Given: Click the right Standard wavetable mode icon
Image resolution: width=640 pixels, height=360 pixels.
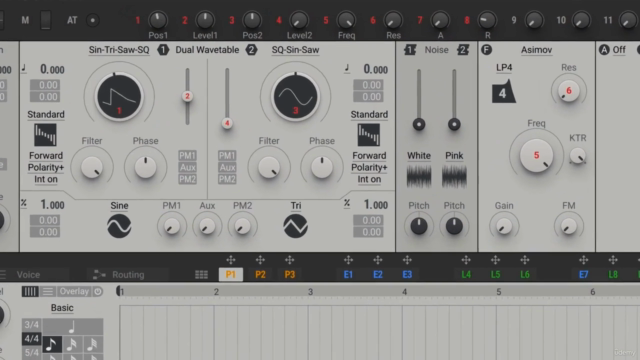Looking at the screenshot, I should (369, 135).
